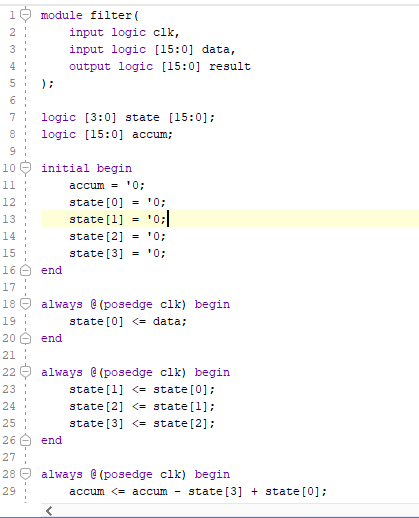Click fold end marker at line 20
The image size is (419, 518).
[x=25, y=338]
